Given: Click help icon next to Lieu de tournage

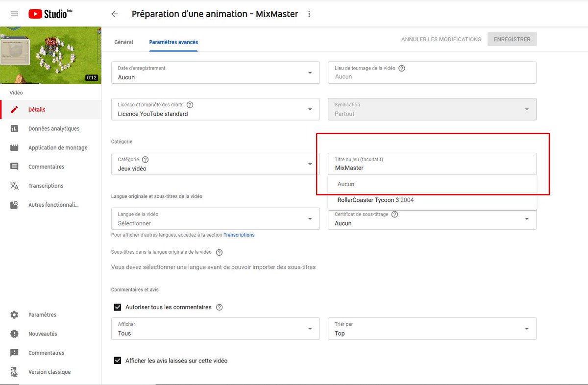Looking at the screenshot, I should [x=402, y=69].
